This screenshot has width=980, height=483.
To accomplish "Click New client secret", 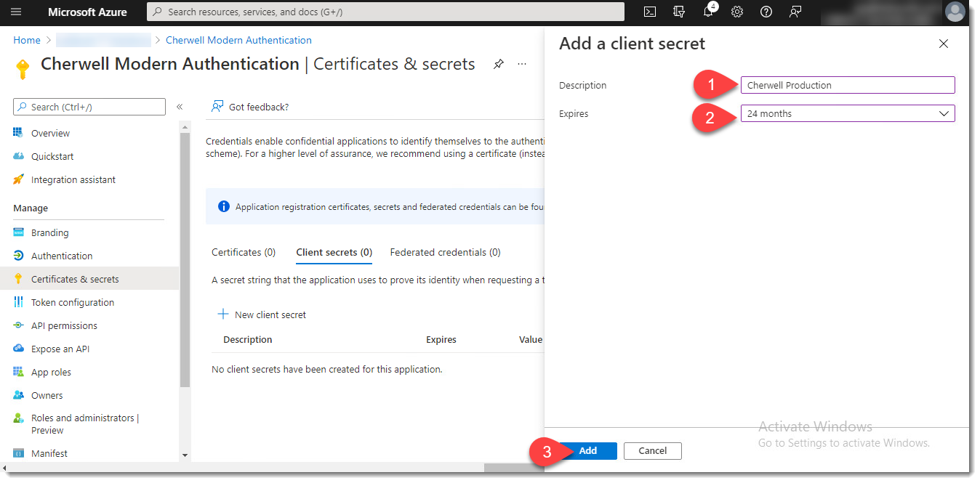I will tap(262, 314).
